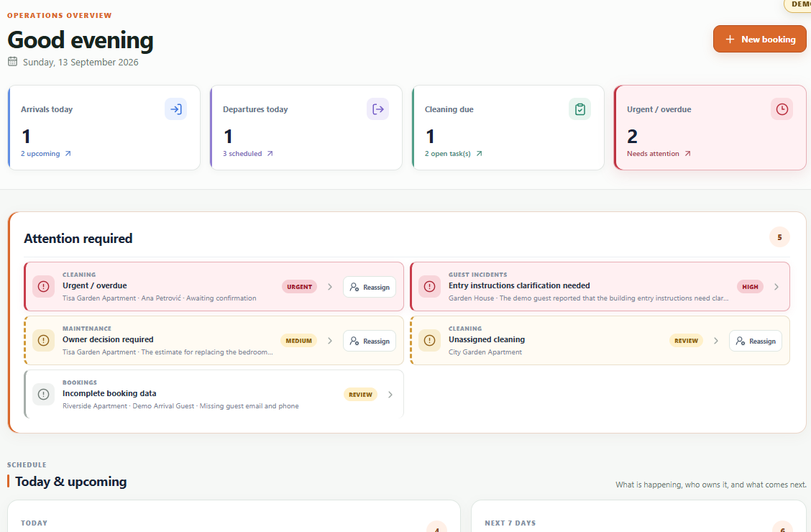
Task: Expand Entry instructions clarification row chevron
Action: coord(776,287)
